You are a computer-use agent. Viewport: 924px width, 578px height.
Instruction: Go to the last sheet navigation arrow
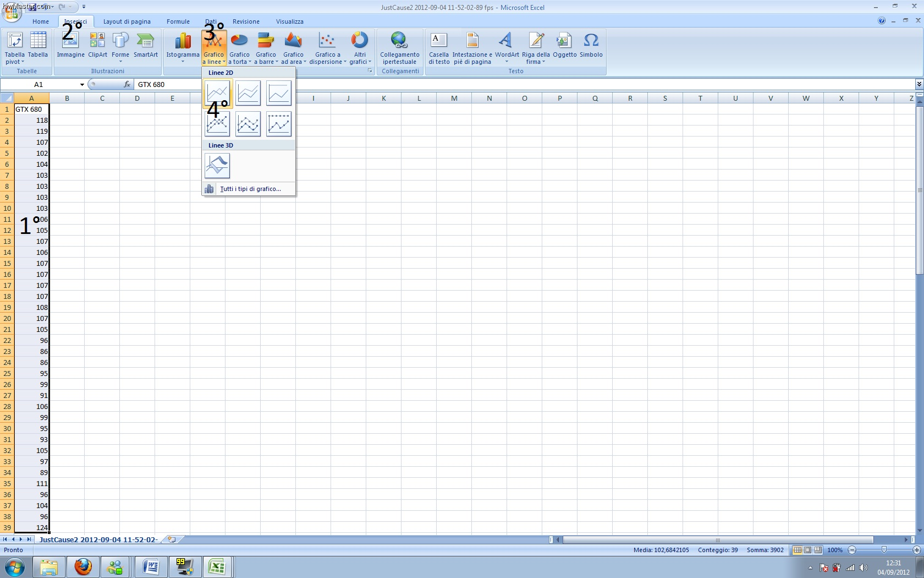point(29,539)
